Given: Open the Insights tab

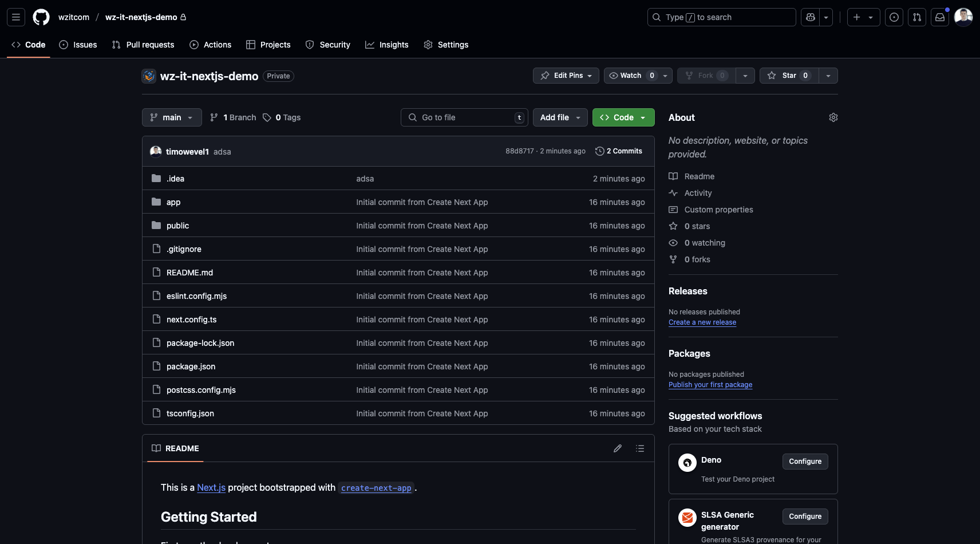Looking at the screenshot, I should point(387,45).
